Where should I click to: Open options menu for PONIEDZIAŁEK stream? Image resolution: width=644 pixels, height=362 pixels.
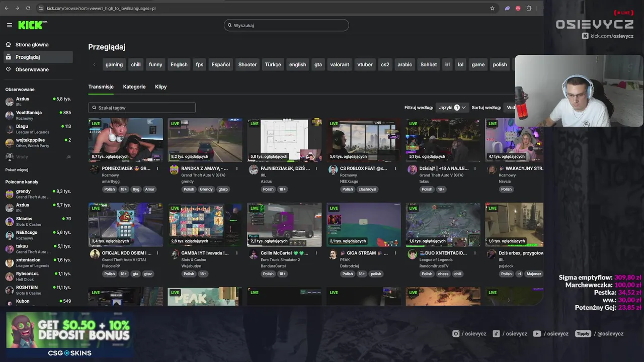coord(157,168)
